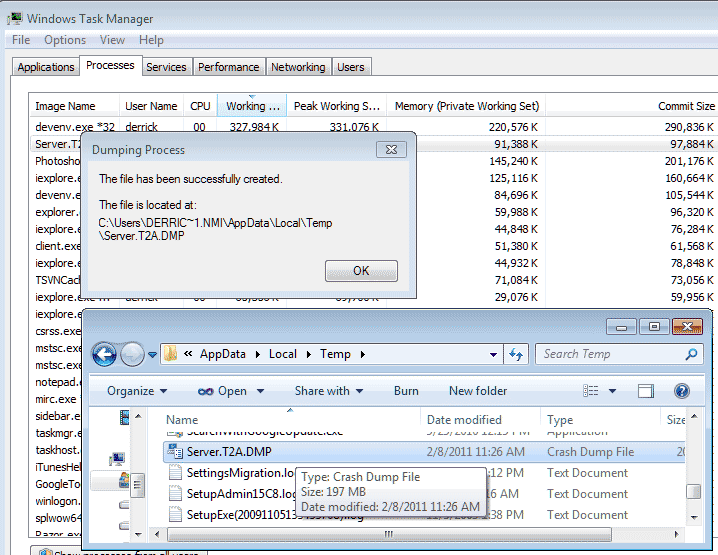Image resolution: width=718 pixels, height=555 pixels.
Task: Sort by User Name column
Action: point(152,106)
